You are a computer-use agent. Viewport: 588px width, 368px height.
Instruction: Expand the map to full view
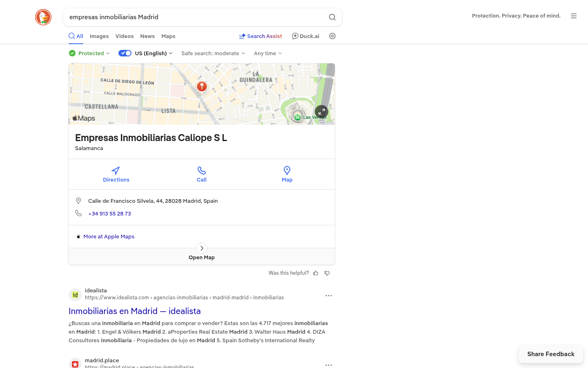click(322, 112)
